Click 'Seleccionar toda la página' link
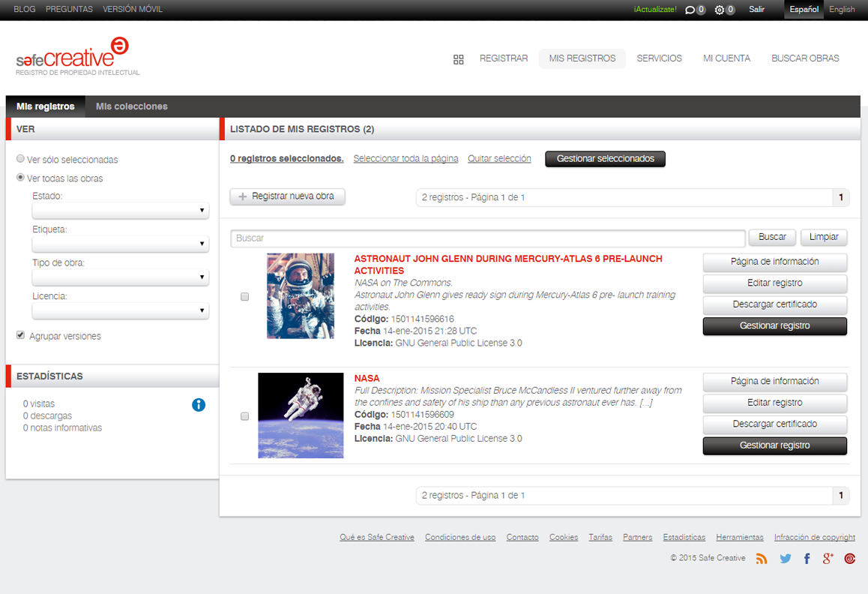Viewport: 868px width, 594px height. point(406,159)
